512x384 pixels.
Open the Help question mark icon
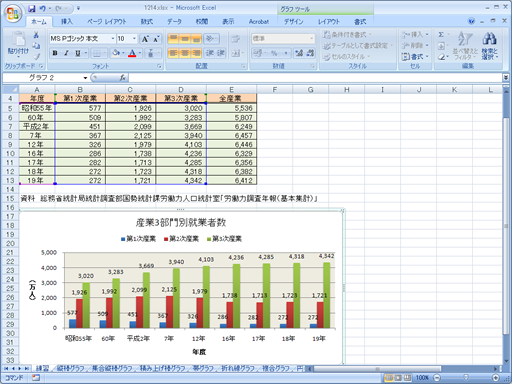point(471,21)
